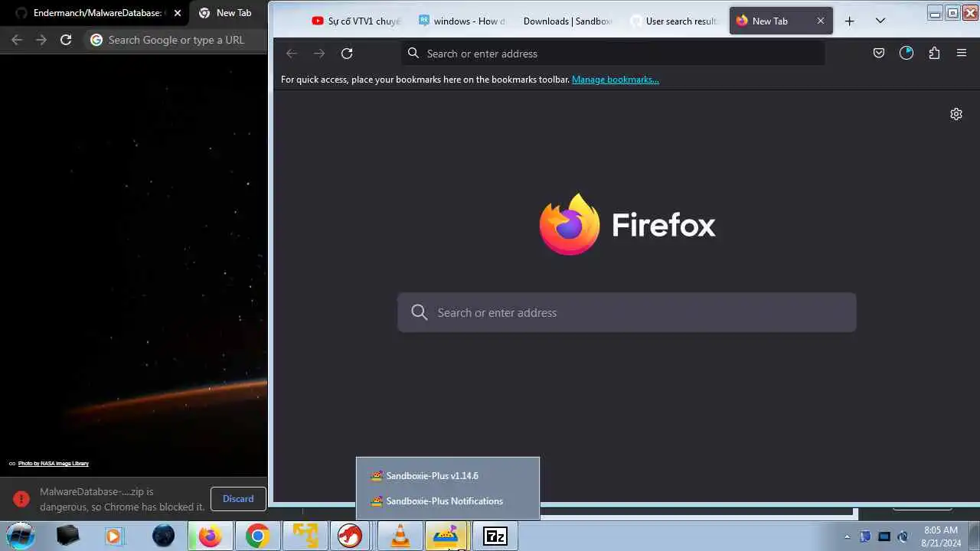Show hidden system tray icons arrow
The height and width of the screenshot is (551, 980).
pos(847,536)
